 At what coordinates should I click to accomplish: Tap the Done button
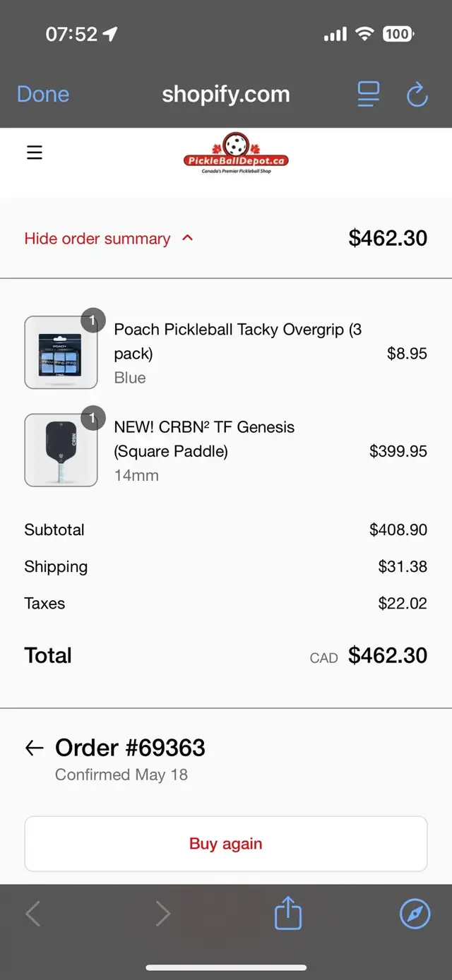43,94
